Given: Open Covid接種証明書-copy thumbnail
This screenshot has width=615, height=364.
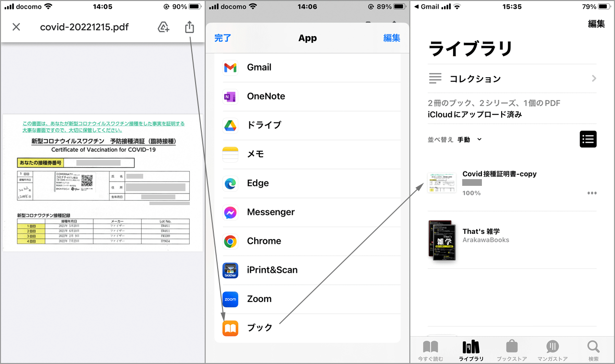Looking at the screenshot, I should [442, 183].
